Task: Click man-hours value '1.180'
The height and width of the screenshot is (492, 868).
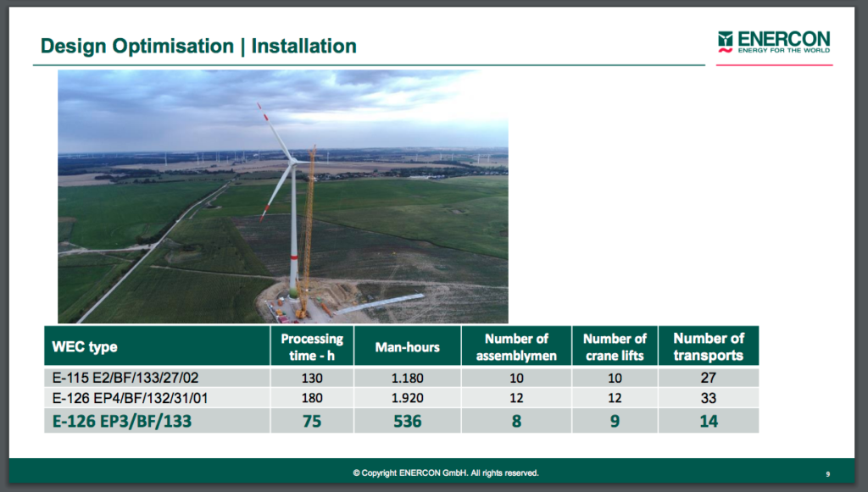Action: tap(408, 379)
